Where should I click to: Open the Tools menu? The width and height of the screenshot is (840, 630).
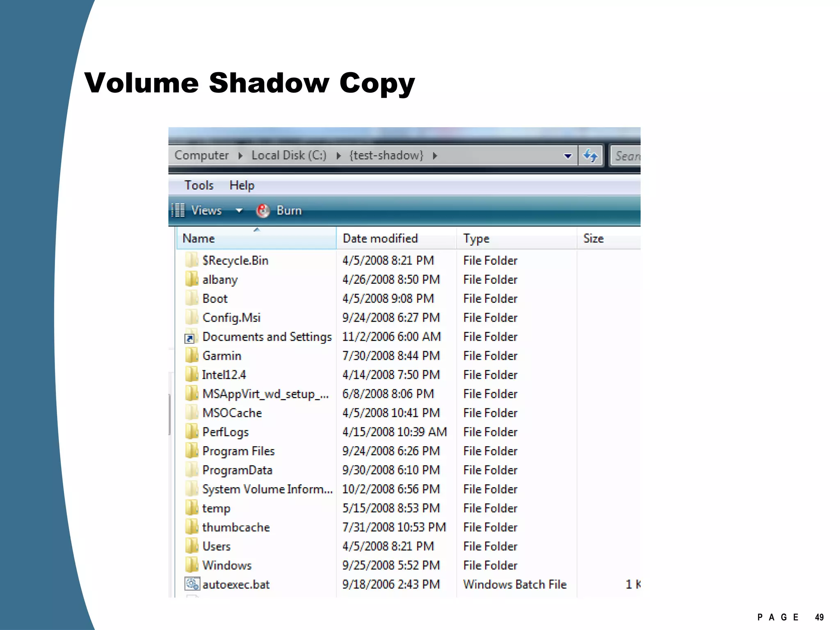click(x=199, y=185)
